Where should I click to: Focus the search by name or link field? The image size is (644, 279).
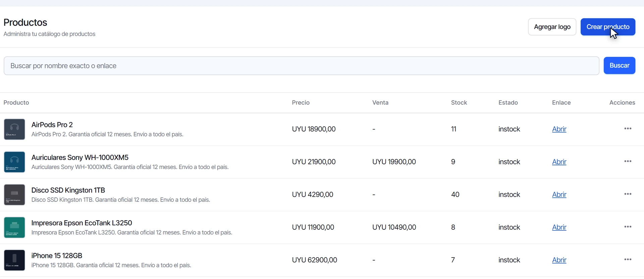[x=301, y=66]
